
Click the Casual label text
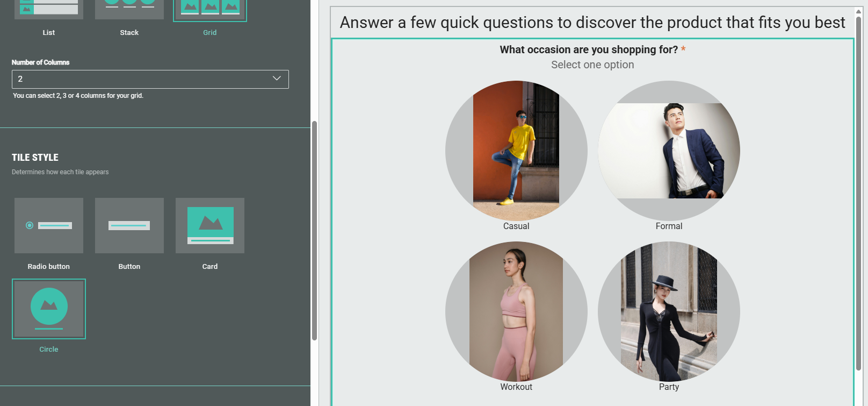516,226
